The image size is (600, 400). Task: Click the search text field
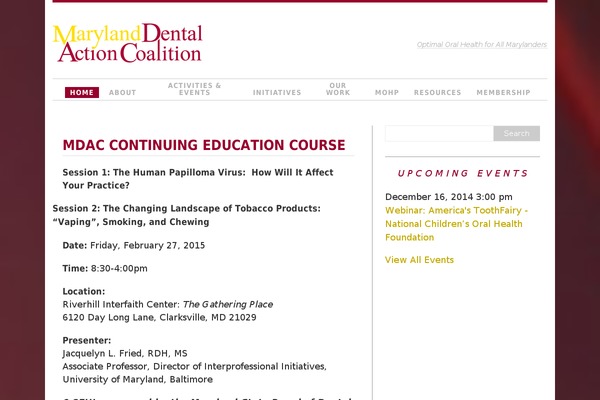(x=439, y=133)
